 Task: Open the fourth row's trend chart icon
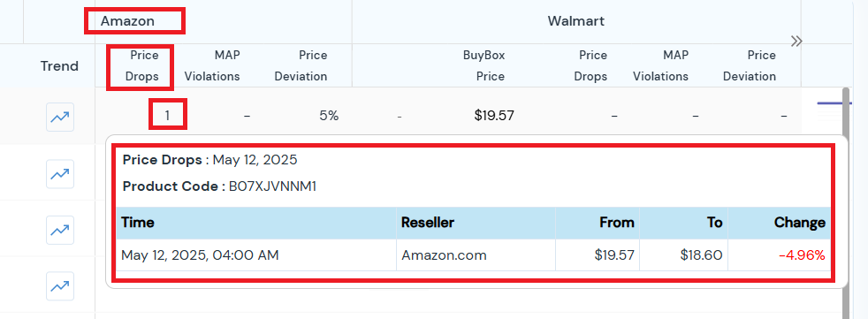point(60,286)
